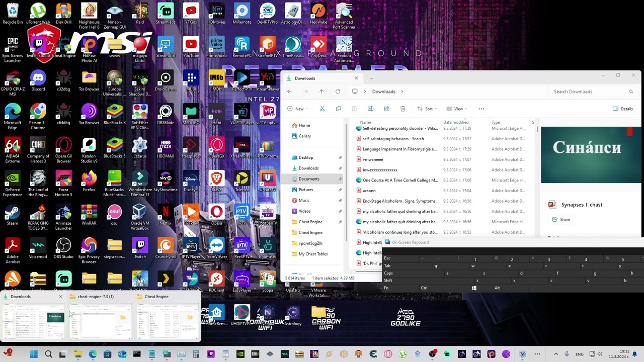Open Netflix desktop icon

pos(166,215)
